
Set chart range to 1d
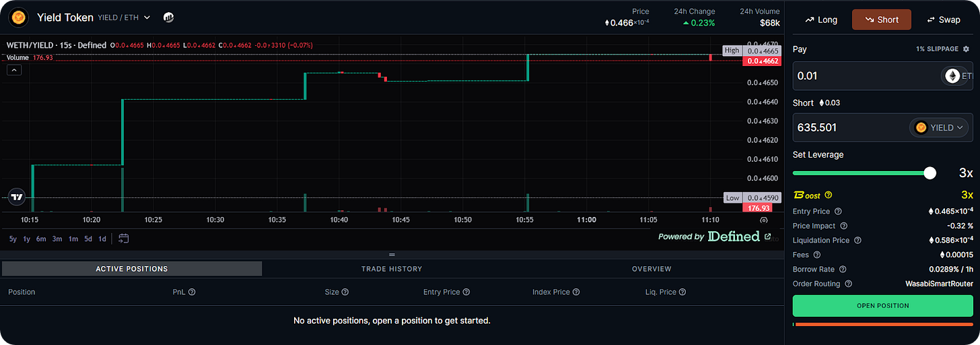[x=102, y=239]
